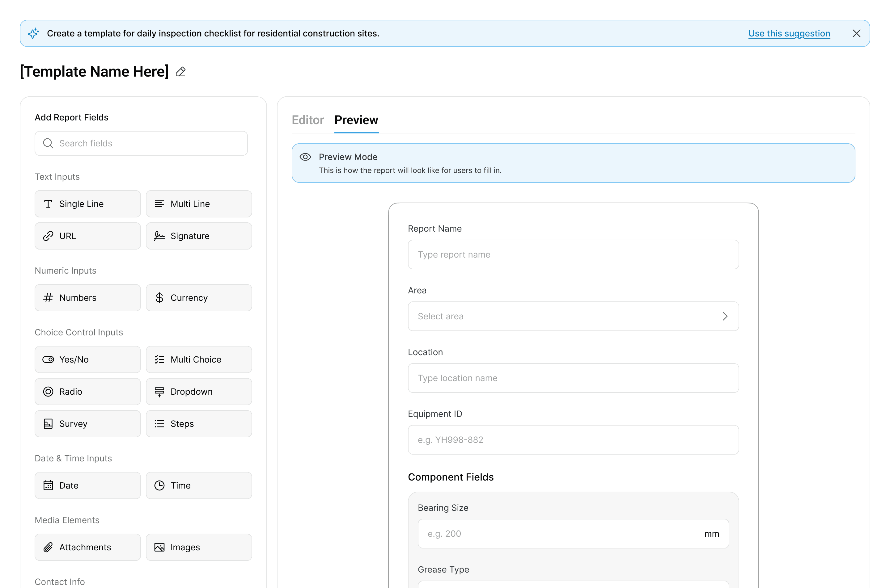Add a Dropdown field
This screenshot has width=890, height=588.
pos(198,392)
